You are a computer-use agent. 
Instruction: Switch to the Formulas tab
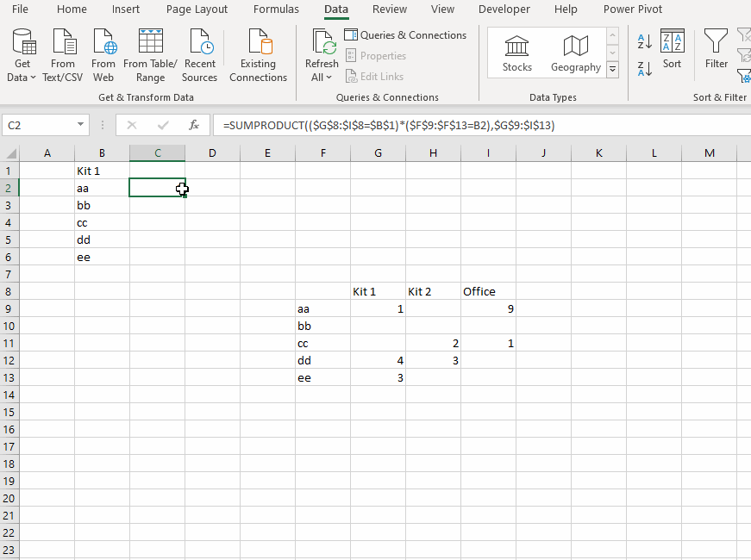pyautogui.click(x=276, y=9)
